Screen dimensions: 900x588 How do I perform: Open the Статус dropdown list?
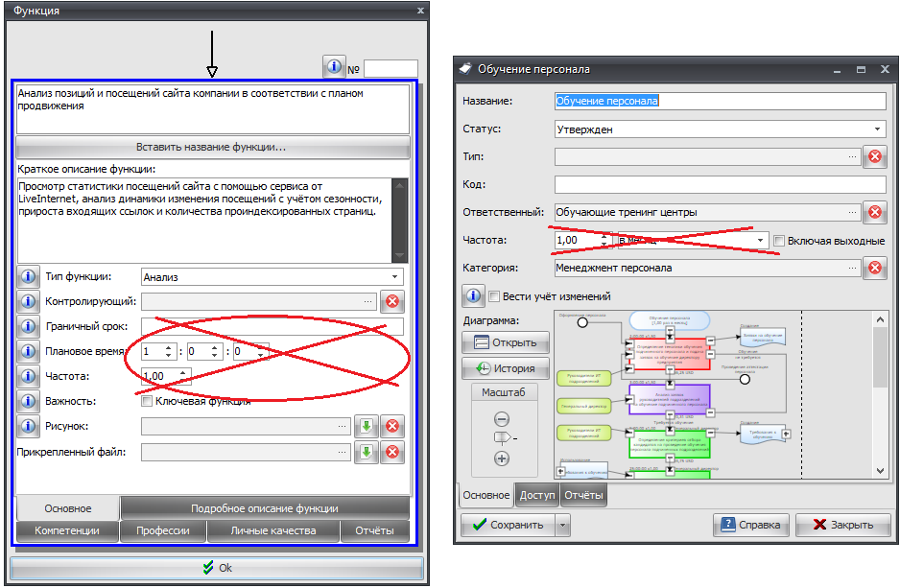click(877, 129)
